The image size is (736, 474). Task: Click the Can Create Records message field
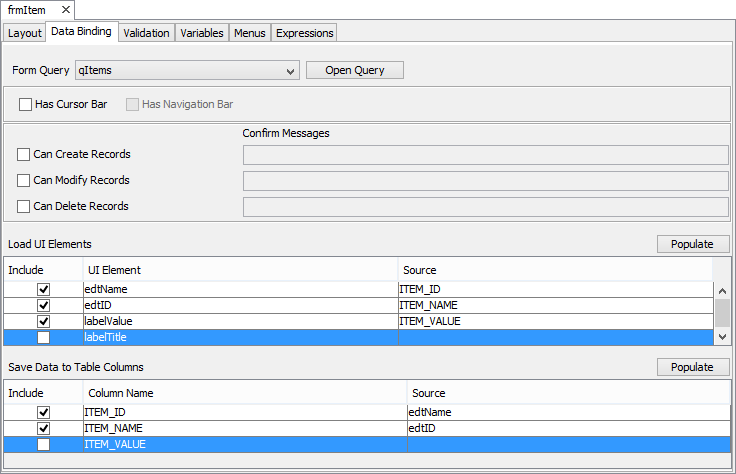point(485,154)
